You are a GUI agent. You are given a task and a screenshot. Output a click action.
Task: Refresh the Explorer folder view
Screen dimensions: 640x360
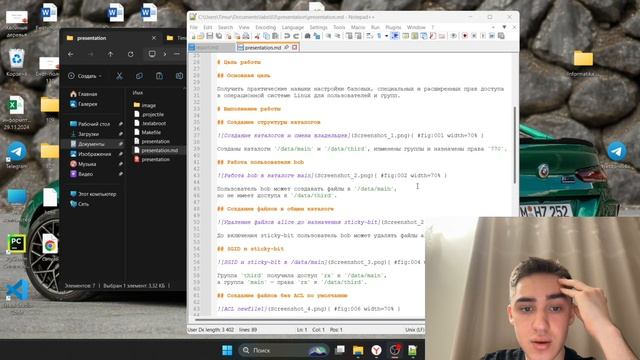coord(131,54)
